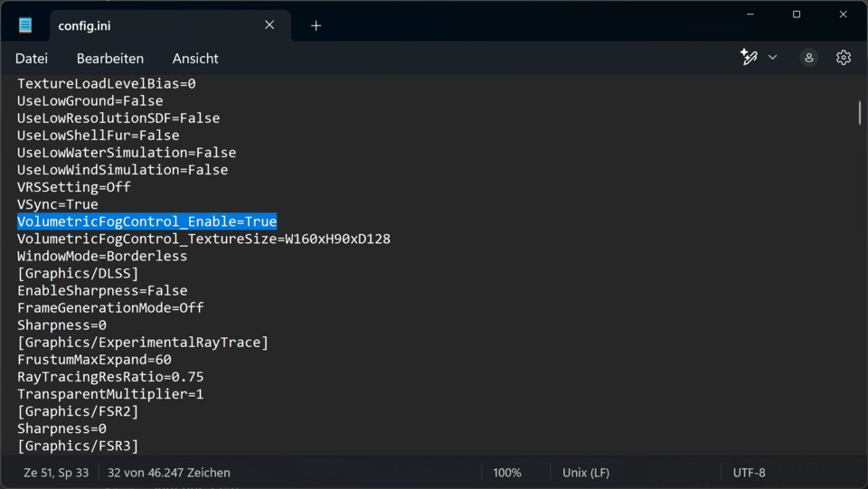This screenshot has width=868, height=489.
Task: Click the WindowMode=Borderless line
Action: (x=102, y=256)
